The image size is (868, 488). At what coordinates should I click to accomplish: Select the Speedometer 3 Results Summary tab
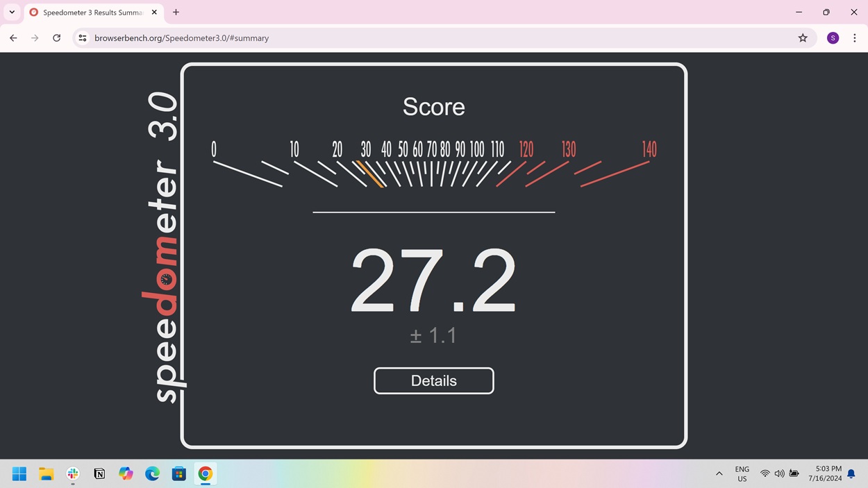(90, 12)
